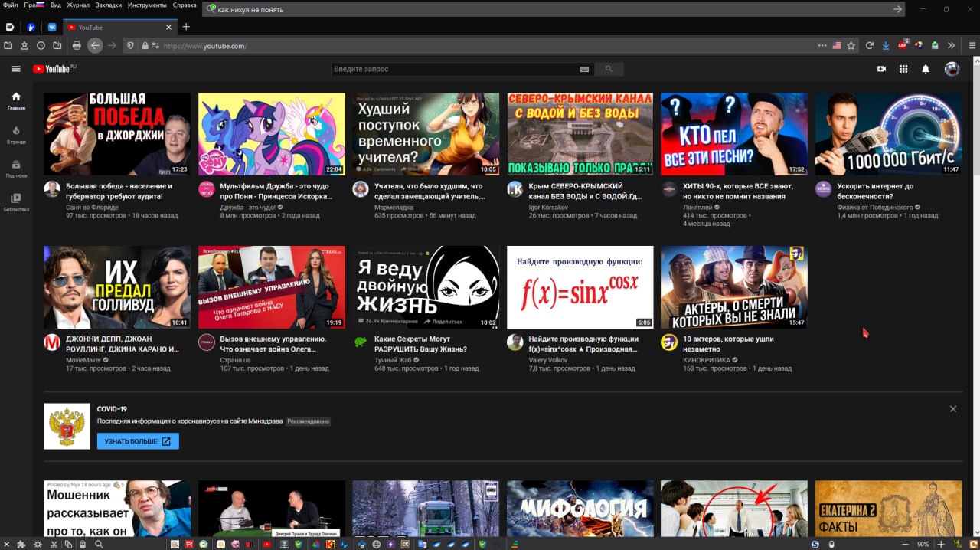The image size is (980, 550).
Task: Expand overflow toolbar chevrons
Action: (952, 45)
